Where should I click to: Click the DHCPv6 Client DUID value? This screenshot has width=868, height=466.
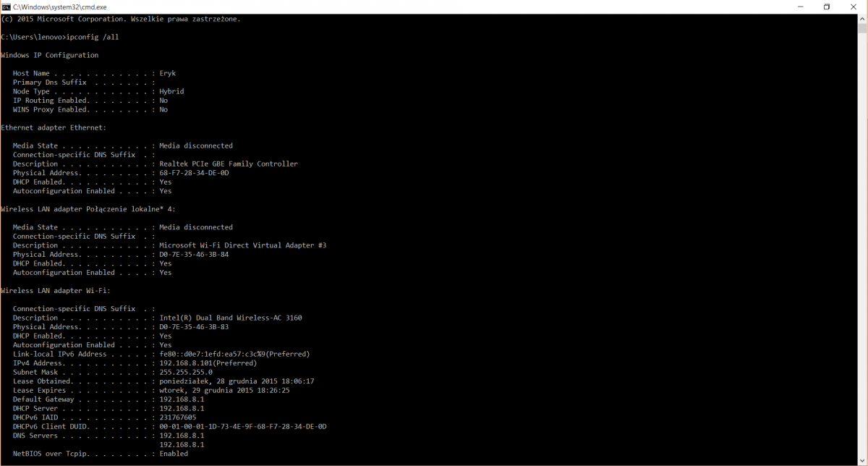[243, 427]
